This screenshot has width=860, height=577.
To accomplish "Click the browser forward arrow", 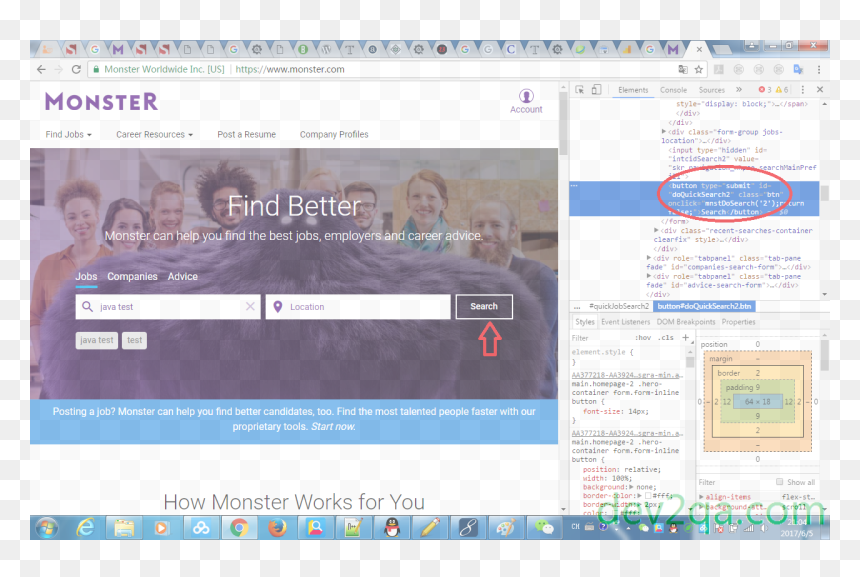I will 59,69.
